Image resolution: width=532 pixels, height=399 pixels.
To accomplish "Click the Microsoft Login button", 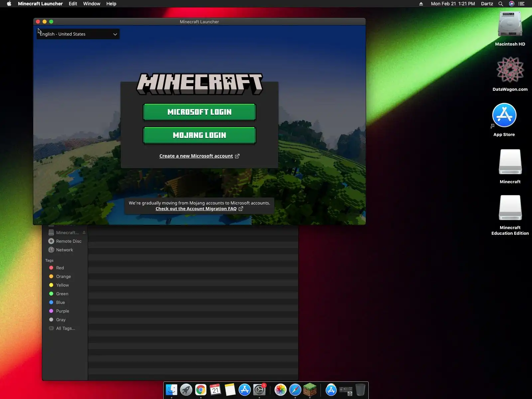I will tap(199, 112).
